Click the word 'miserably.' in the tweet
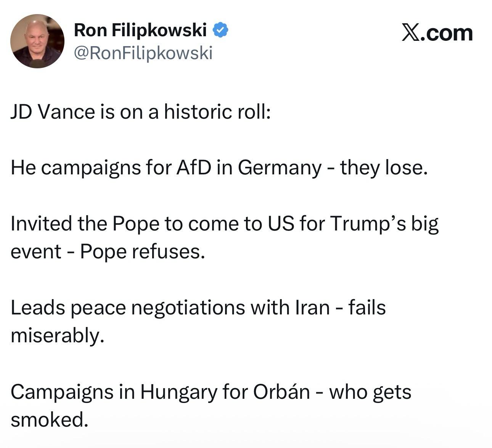This screenshot has width=492, height=448. 57,335
